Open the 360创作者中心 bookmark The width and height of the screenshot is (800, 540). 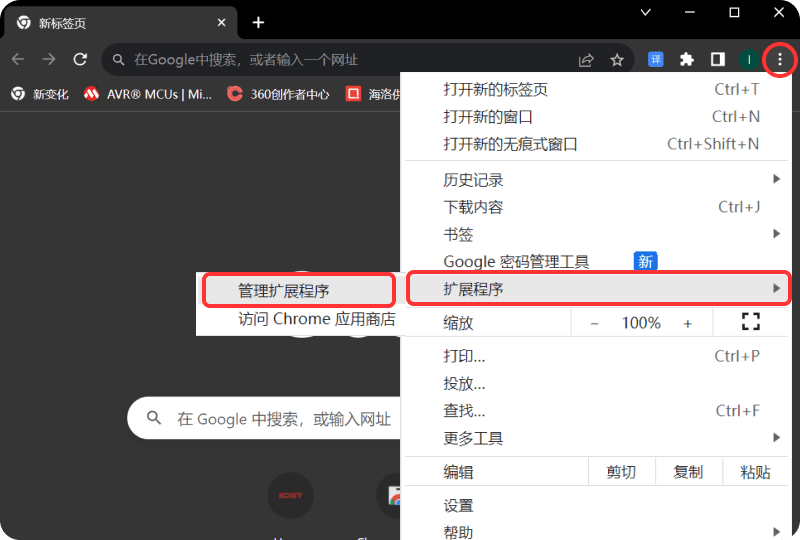click(x=279, y=94)
